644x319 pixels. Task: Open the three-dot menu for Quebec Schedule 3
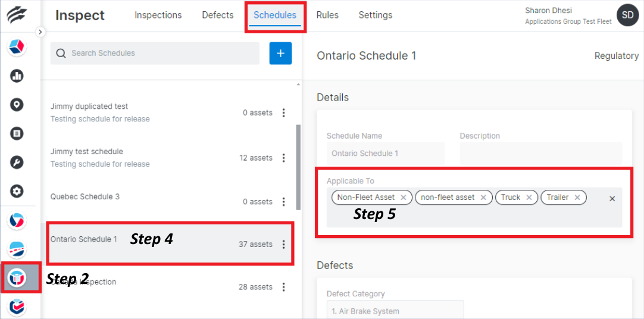click(284, 202)
